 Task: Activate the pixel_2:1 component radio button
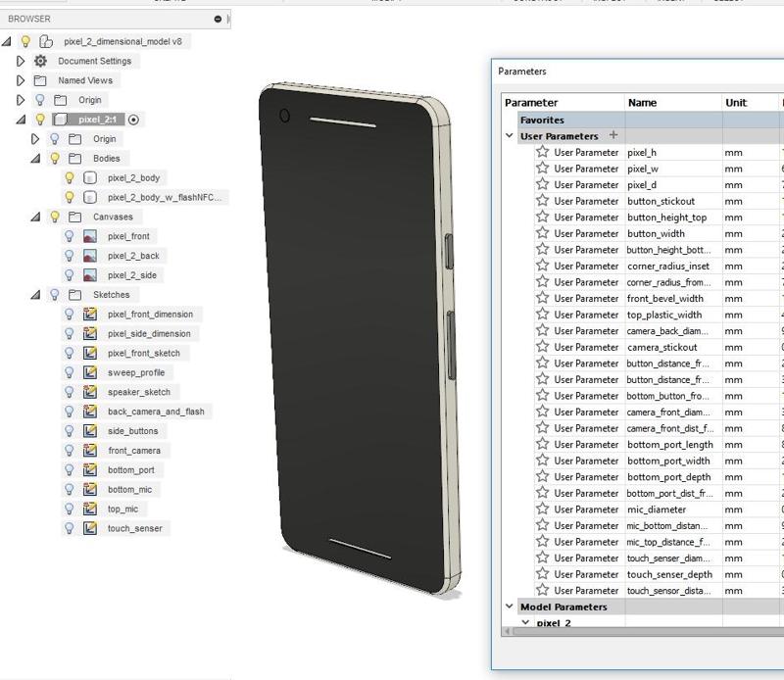click(134, 120)
